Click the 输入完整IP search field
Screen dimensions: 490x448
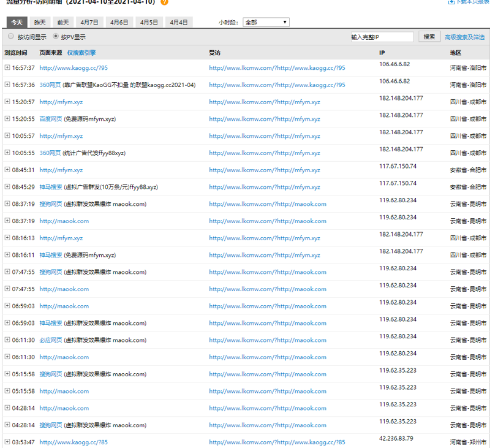tap(382, 37)
